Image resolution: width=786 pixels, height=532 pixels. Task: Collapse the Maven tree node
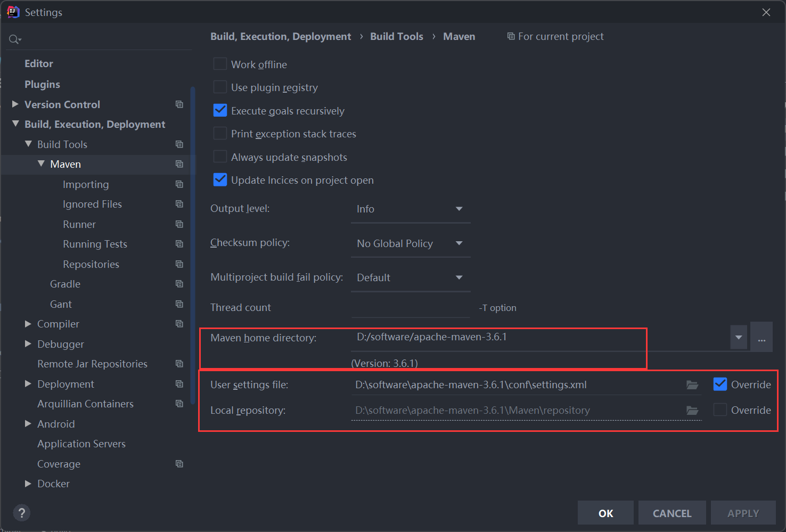pos(41,163)
